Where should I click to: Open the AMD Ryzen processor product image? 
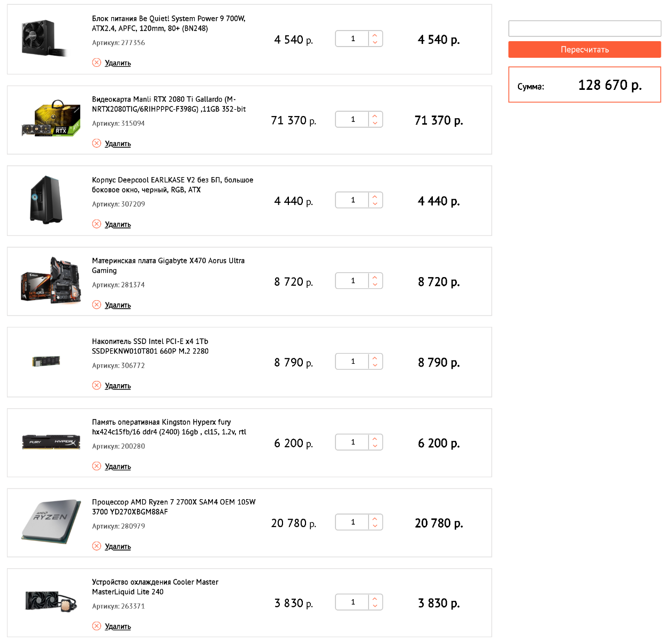pos(51,522)
